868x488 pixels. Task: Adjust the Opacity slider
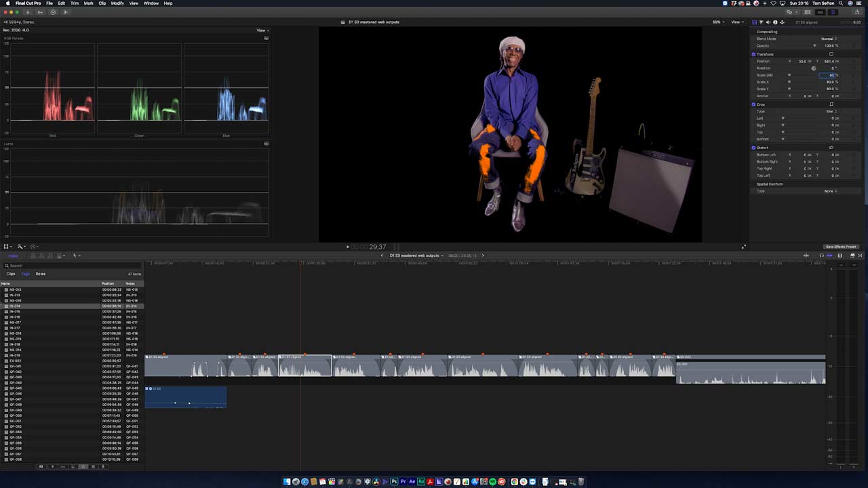click(814, 45)
